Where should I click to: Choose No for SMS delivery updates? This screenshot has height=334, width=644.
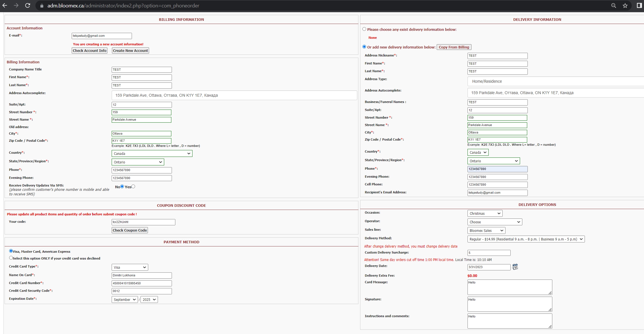(x=122, y=187)
